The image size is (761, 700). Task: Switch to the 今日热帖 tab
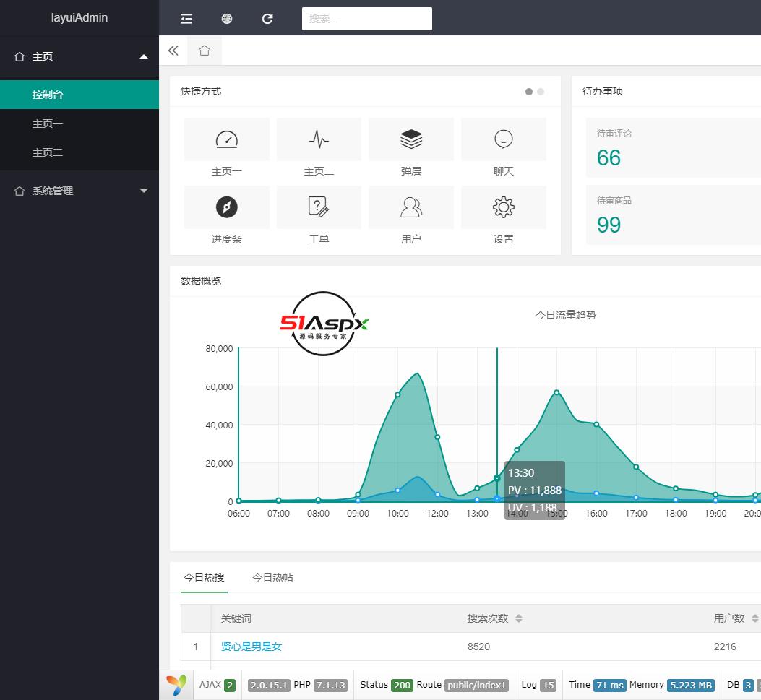pyautogui.click(x=272, y=577)
